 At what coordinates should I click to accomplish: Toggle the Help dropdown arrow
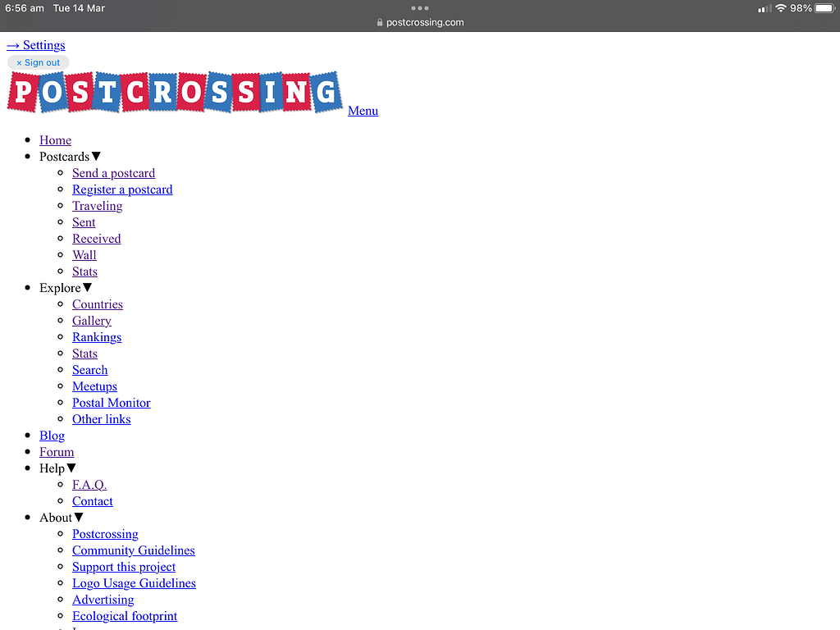click(71, 468)
